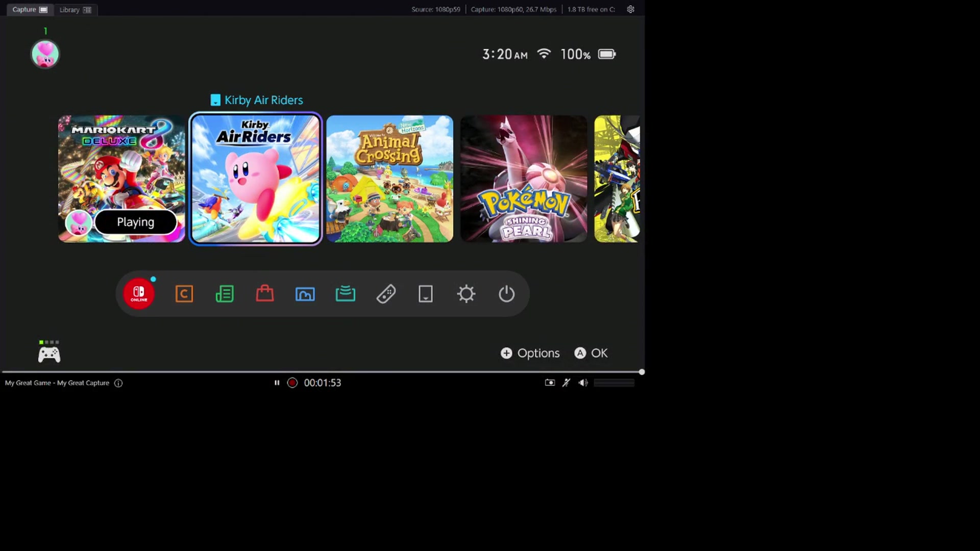Click the 3:20 AM clock
The height and width of the screenshot is (551, 980).
pyautogui.click(x=505, y=54)
